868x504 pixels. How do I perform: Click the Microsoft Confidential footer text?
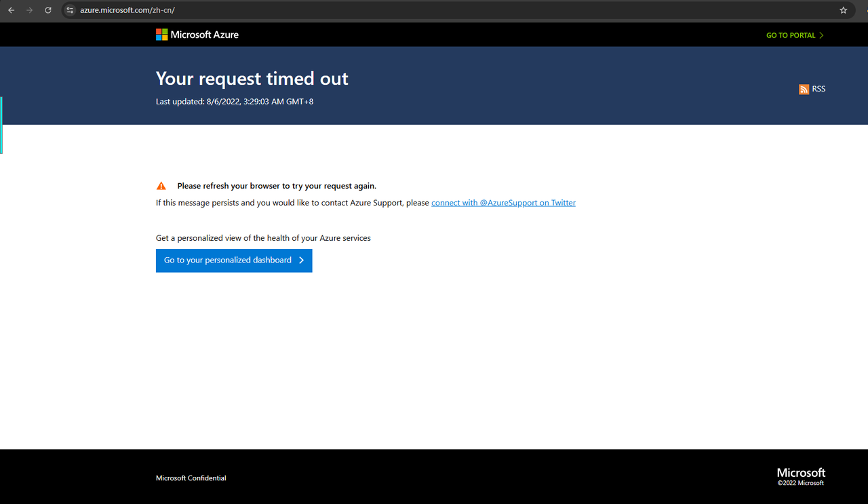click(191, 478)
